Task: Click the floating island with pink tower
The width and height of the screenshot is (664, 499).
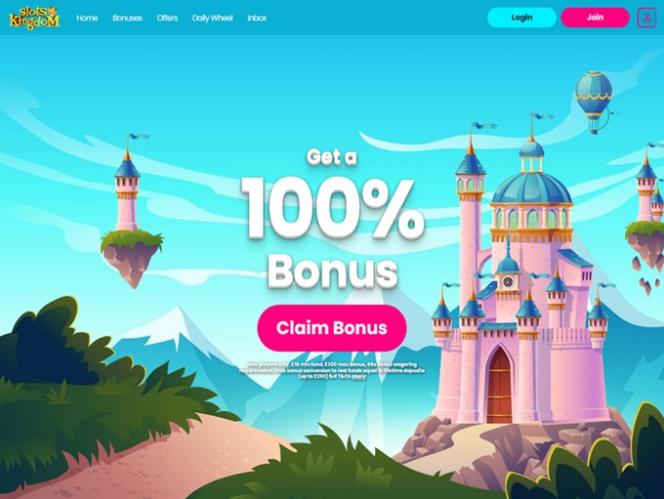Action: pyautogui.click(x=131, y=212)
